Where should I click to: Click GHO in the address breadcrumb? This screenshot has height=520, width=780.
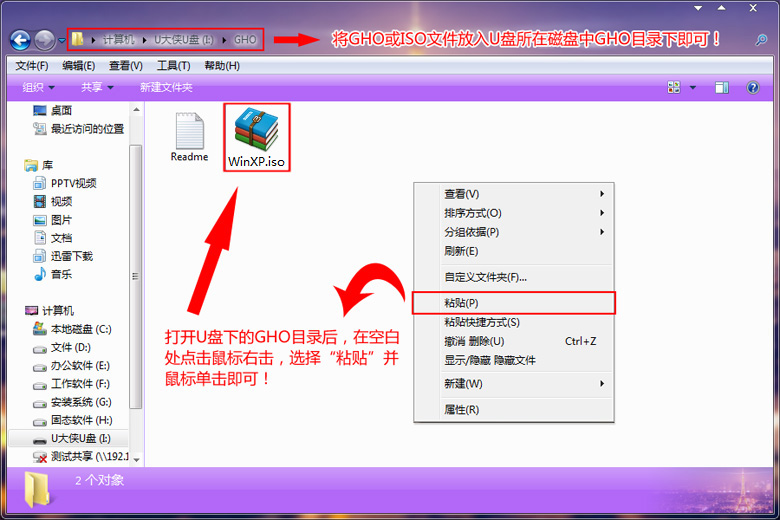(245, 39)
